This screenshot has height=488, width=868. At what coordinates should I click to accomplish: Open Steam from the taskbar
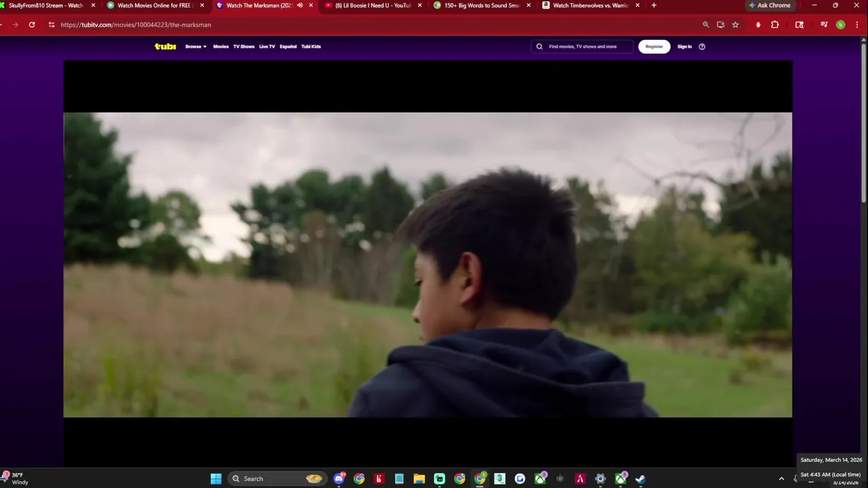[x=640, y=479]
